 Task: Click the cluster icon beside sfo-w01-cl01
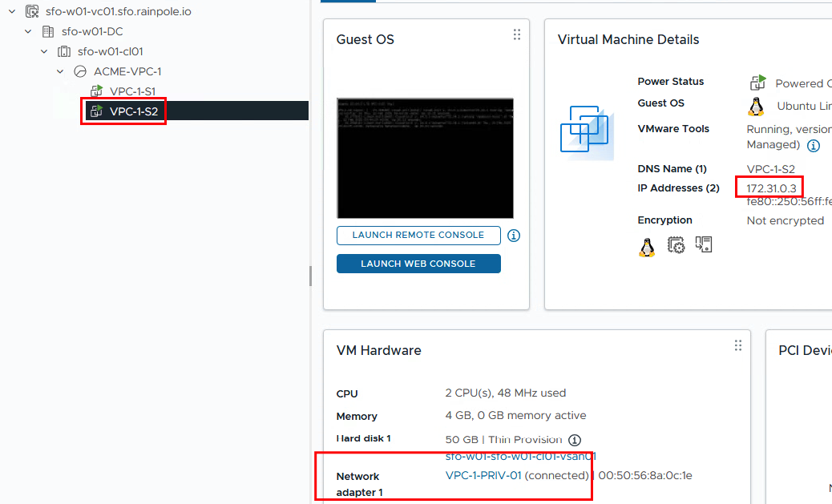(64, 51)
